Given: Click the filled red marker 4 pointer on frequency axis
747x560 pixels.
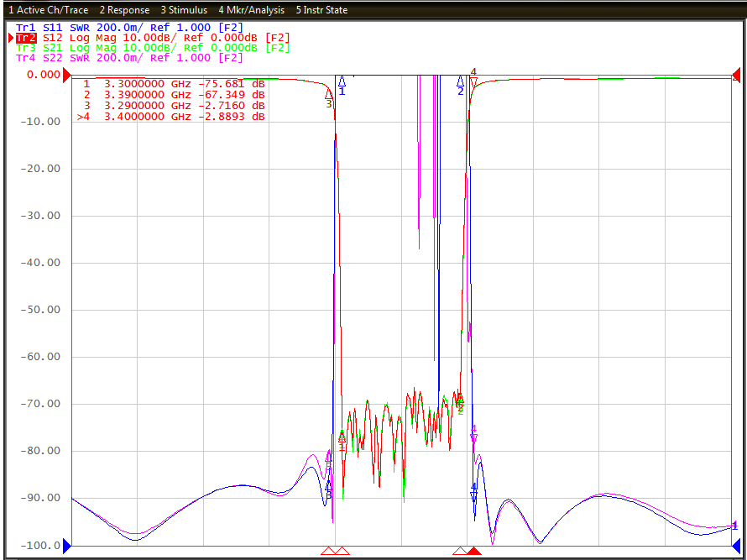Looking at the screenshot, I should (x=473, y=551).
